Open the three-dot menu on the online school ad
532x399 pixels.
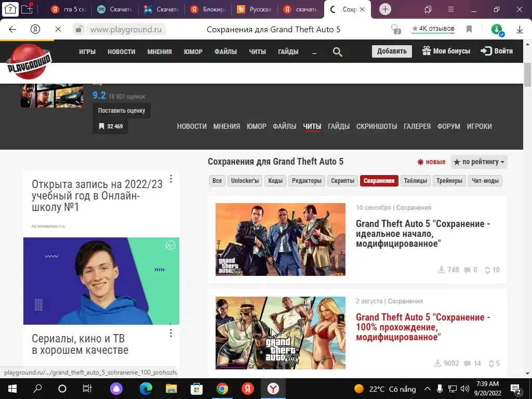tap(171, 179)
